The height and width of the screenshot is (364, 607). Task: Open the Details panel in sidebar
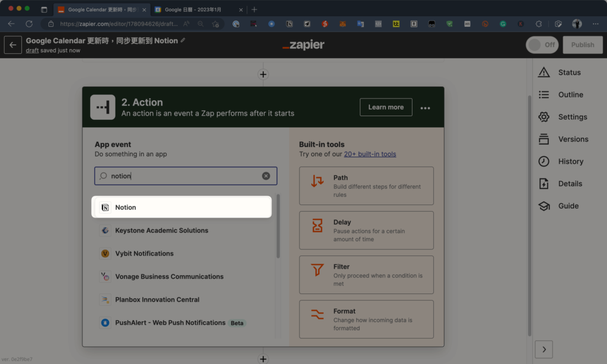(x=561, y=184)
